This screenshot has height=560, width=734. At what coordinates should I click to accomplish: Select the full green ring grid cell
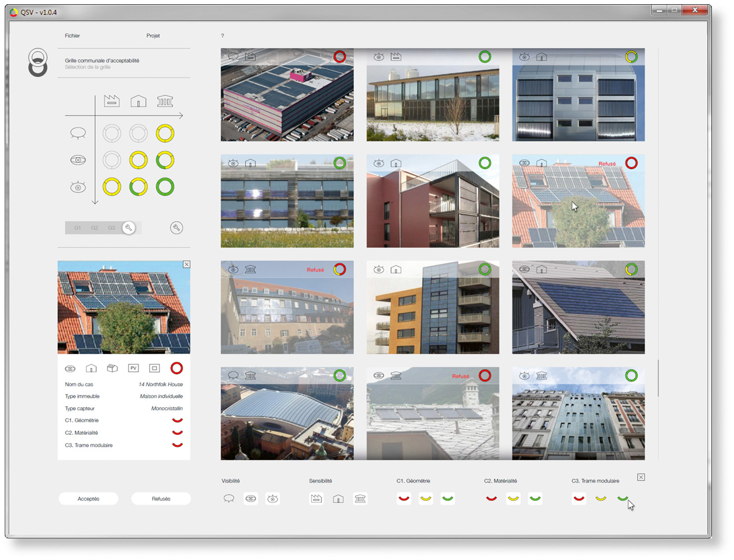(x=165, y=186)
